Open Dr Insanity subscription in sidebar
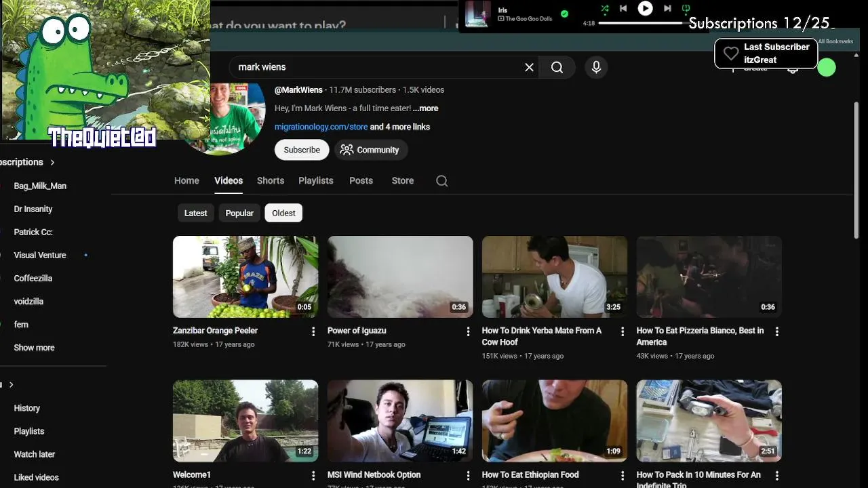The image size is (868, 488). pos(33,209)
